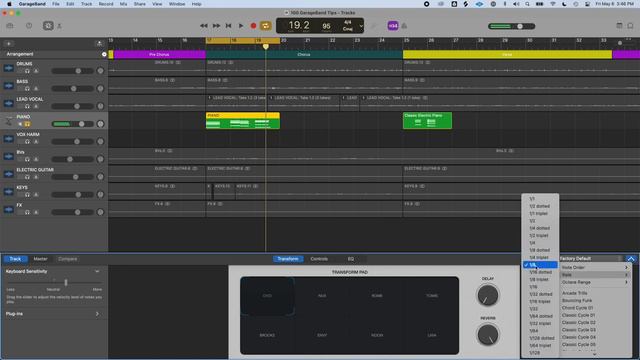Select the FX track icon
The width and height of the screenshot is (640, 360).
pos(9,209)
